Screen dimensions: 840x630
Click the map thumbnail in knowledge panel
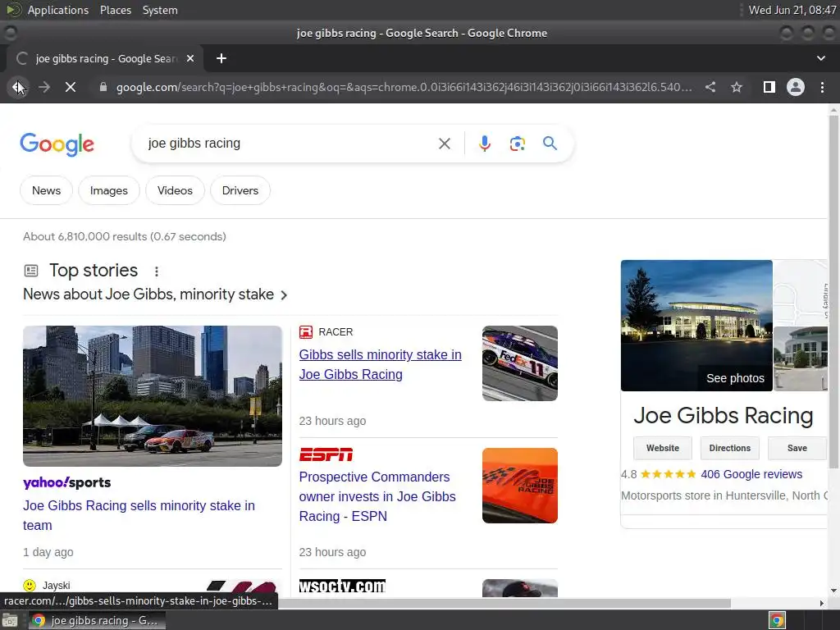coord(801,292)
